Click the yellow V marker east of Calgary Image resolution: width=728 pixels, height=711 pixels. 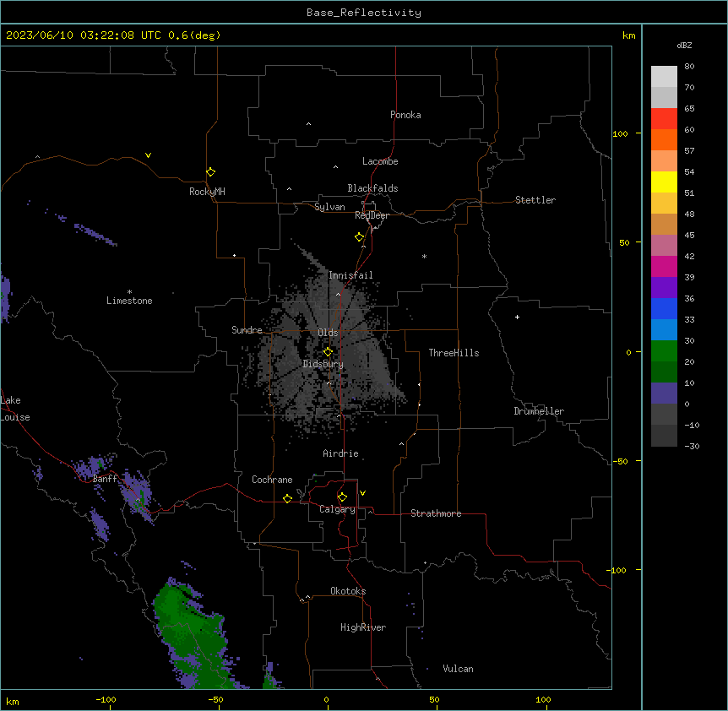point(362,493)
